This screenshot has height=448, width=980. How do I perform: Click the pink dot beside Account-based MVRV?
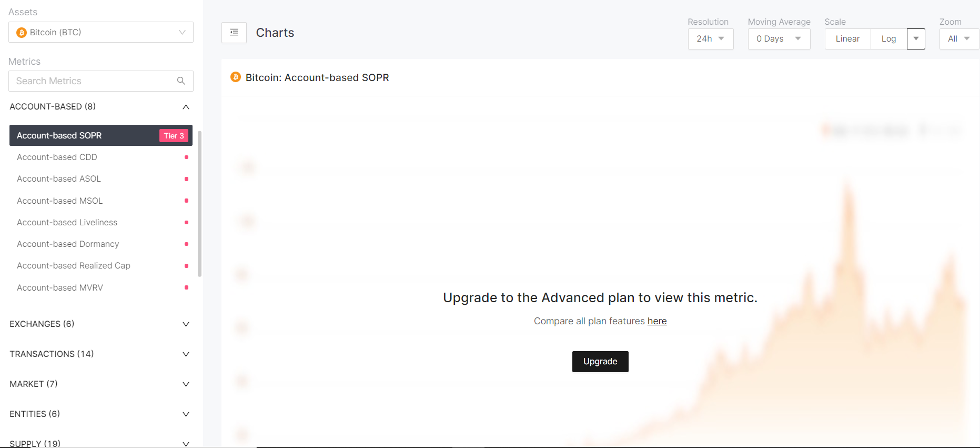pos(186,287)
